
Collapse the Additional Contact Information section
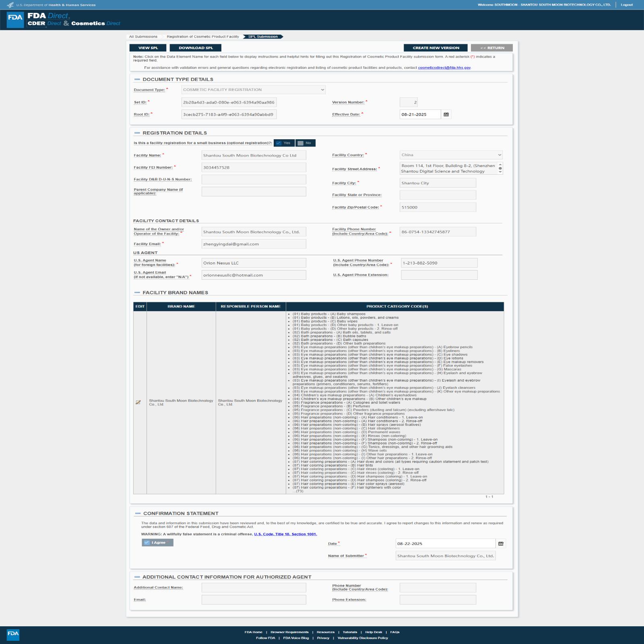[x=137, y=577]
